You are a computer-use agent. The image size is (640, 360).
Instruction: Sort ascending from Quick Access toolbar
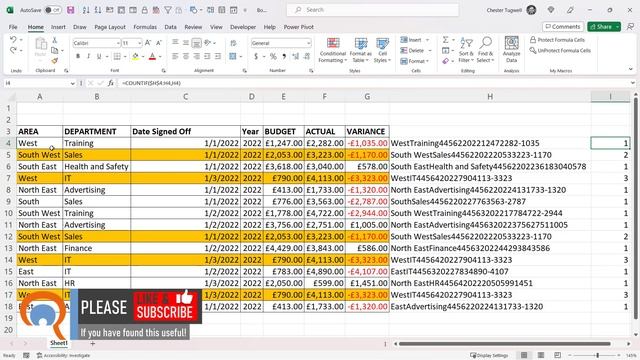tap(86, 10)
